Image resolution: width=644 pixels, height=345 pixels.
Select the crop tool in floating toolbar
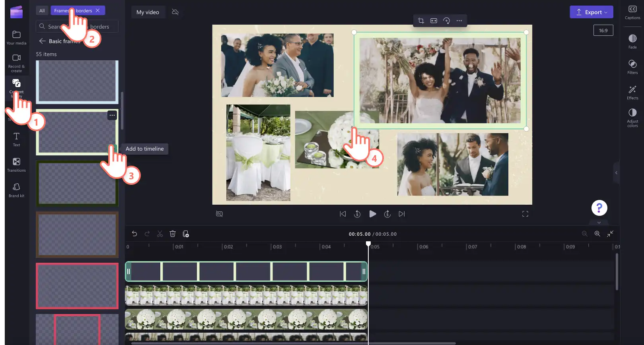click(x=421, y=21)
